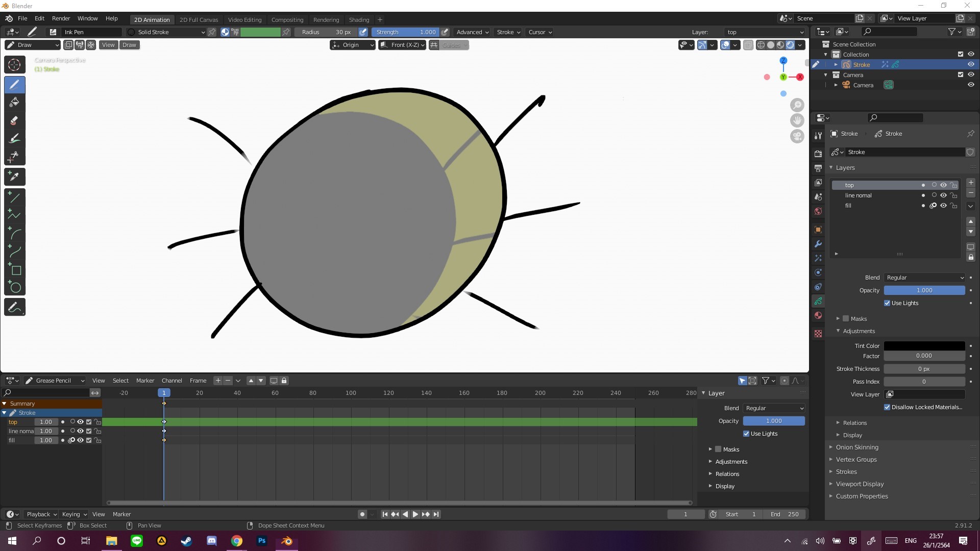Select the Box shape tool

(15, 270)
